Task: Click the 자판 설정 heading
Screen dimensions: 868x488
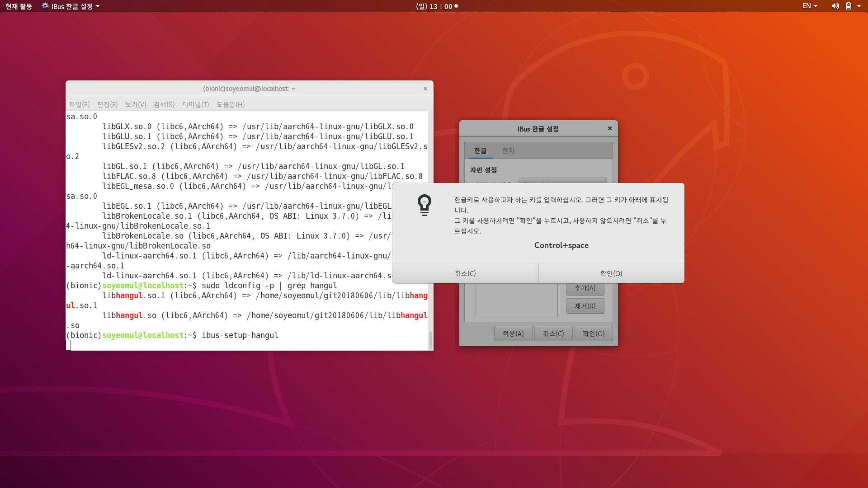Action: [x=483, y=170]
